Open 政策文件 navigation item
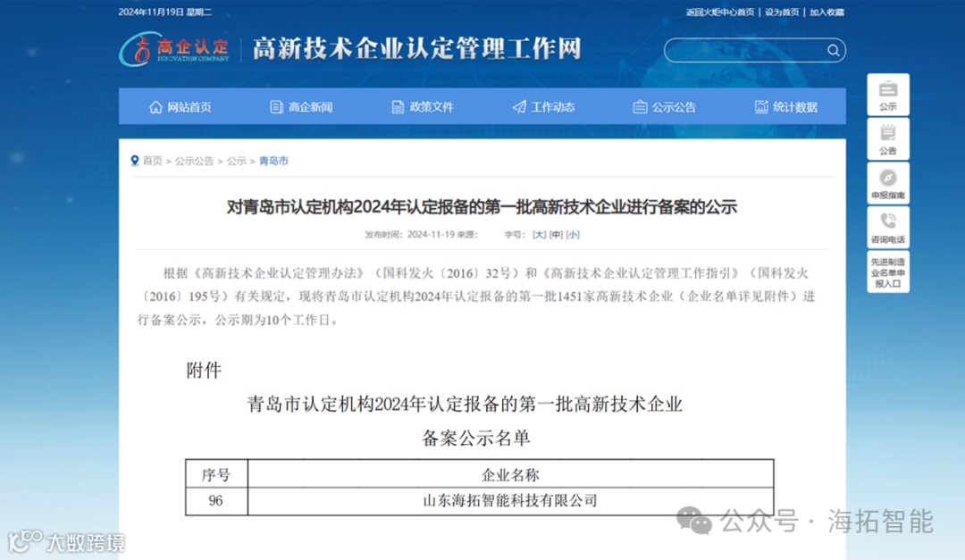The width and height of the screenshot is (965, 560). pos(423,107)
